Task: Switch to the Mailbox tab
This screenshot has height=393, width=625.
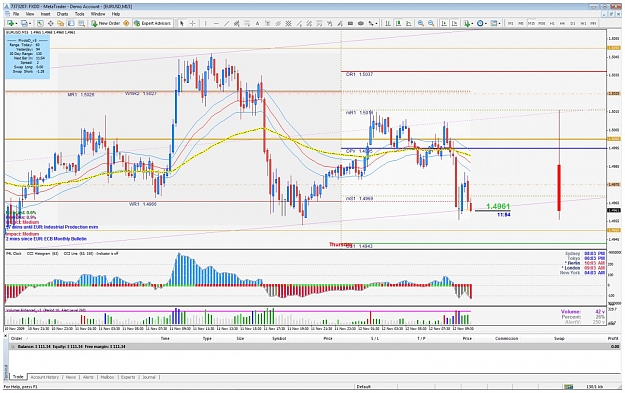Action: 107,377
